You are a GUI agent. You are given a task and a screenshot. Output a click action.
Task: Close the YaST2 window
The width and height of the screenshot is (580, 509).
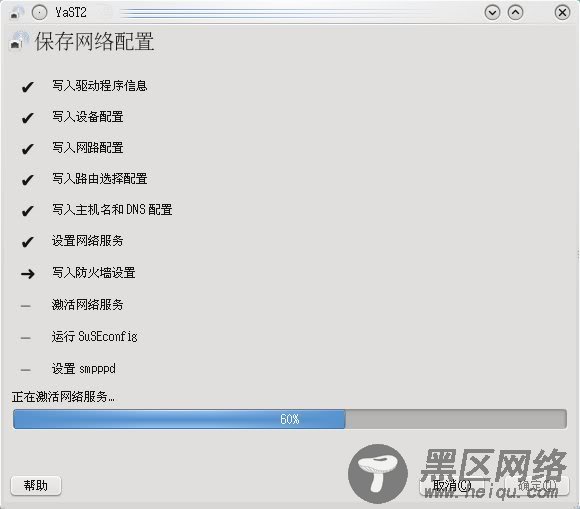562,13
